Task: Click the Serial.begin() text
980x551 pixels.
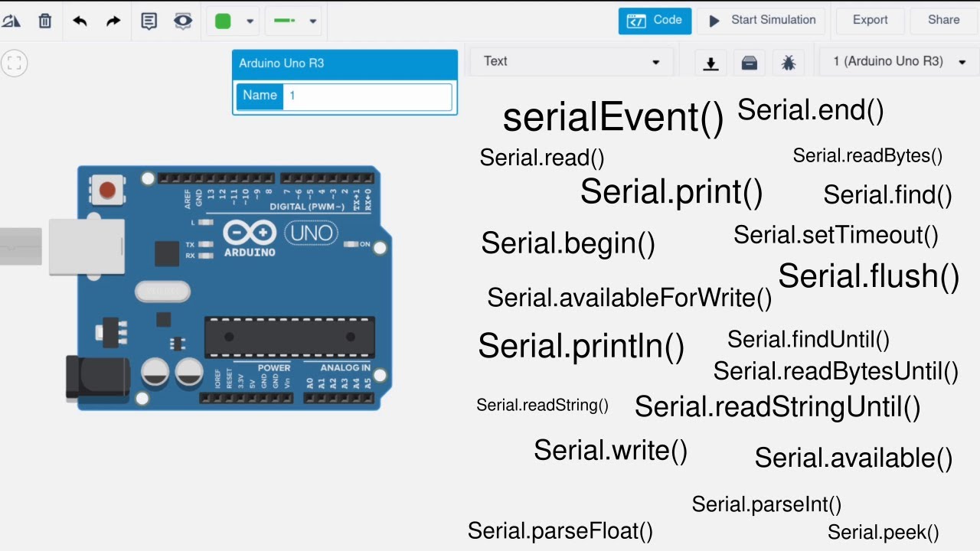Action: tap(568, 243)
